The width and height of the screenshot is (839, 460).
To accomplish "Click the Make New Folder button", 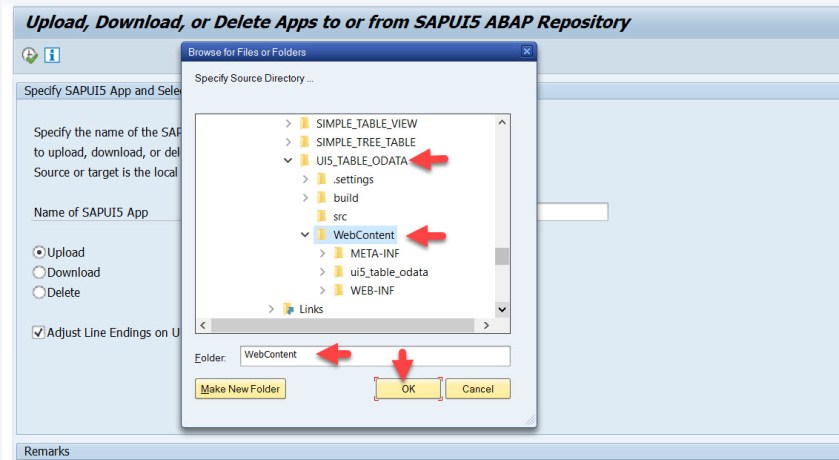I will pyautogui.click(x=240, y=389).
